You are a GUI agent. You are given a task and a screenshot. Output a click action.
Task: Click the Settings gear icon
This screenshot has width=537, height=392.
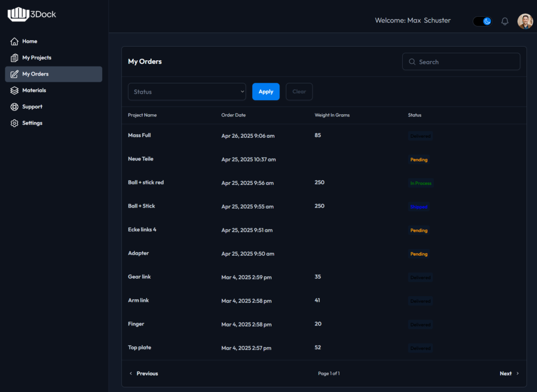point(14,123)
